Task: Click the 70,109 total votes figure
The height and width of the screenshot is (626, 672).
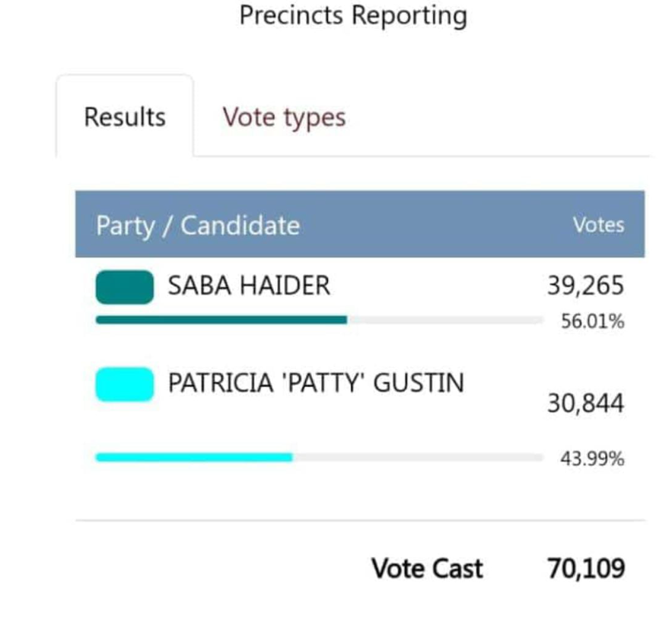Action: 585,568
